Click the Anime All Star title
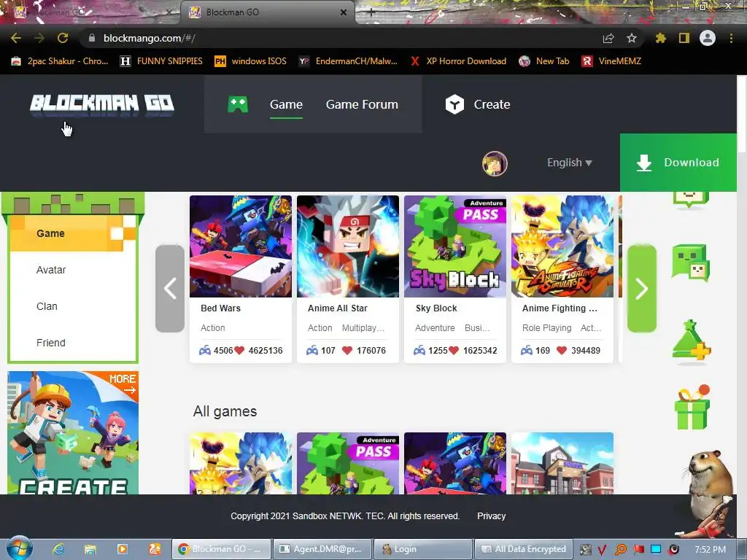The width and height of the screenshot is (747, 560). pyautogui.click(x=338, y=308)
